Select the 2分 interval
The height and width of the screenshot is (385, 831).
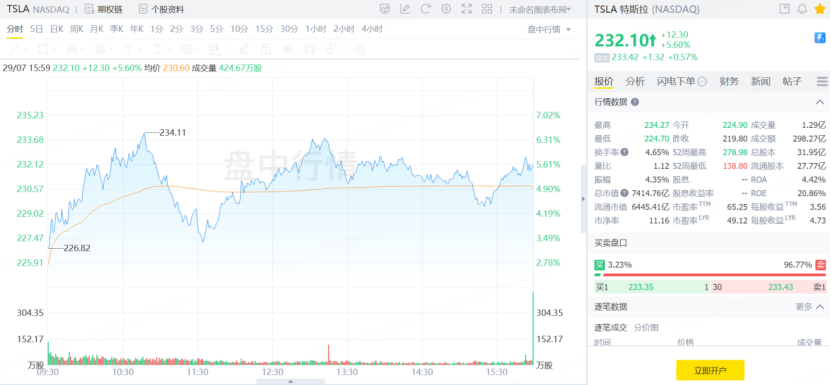(176, 29)
